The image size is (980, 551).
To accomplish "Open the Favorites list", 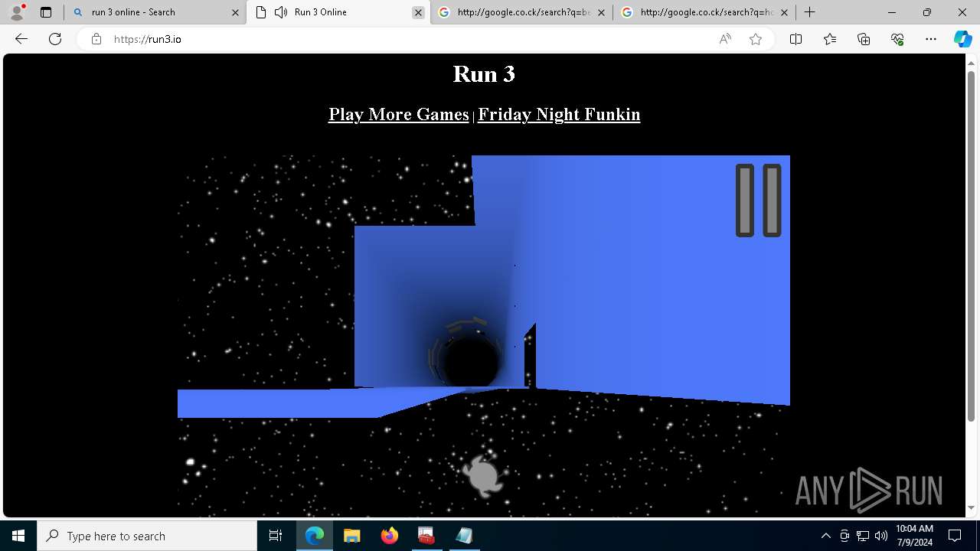I will point(830,39).
